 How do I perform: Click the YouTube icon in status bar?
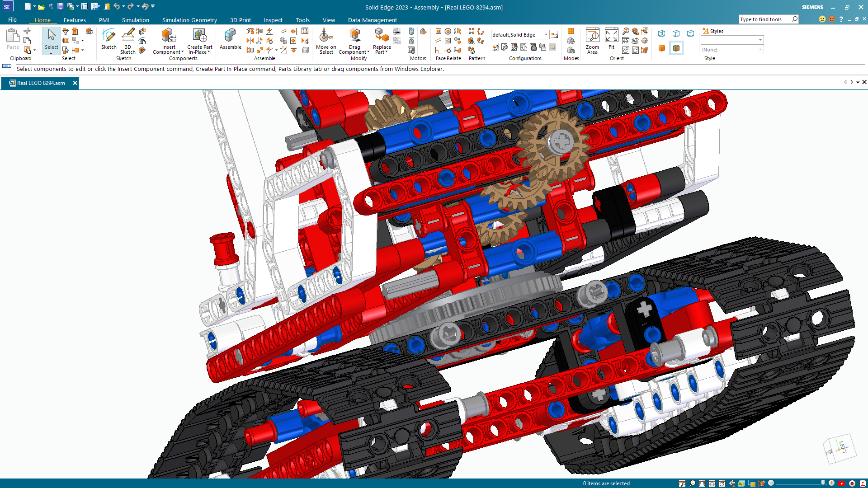842,483
